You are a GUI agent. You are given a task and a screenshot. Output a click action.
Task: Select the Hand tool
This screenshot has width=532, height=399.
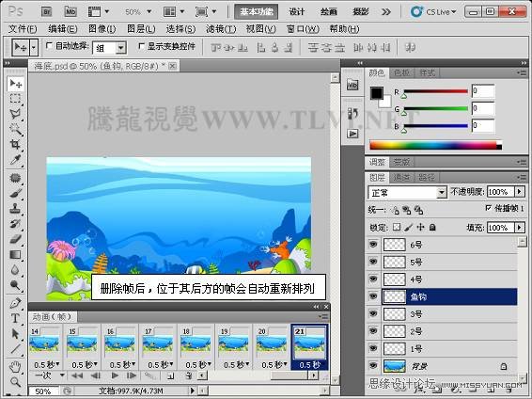coord(16,367)
